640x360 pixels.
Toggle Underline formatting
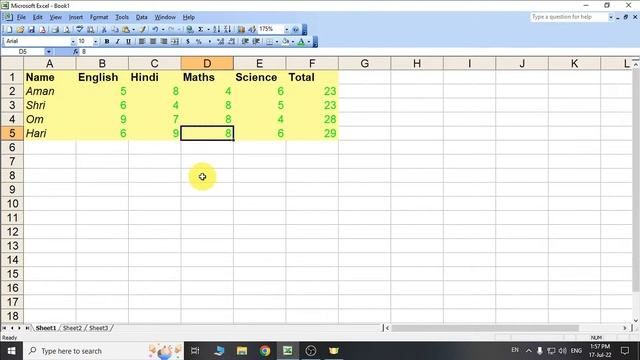point(128,41)
